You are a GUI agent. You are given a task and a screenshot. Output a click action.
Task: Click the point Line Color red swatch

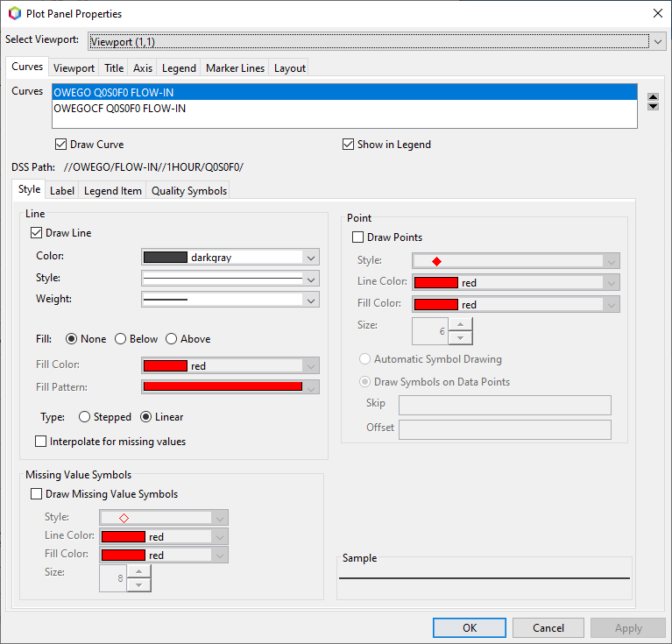pos(436,283)
